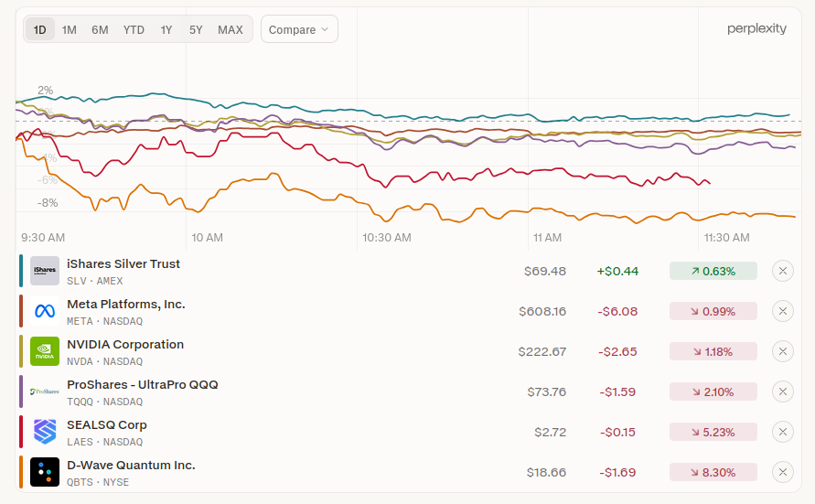Click the brown color bar beside Meta
Screen dimensions: 815x504
pos(21,311)
